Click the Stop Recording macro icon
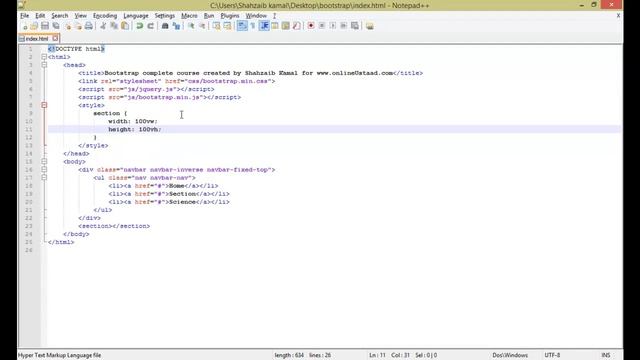 (x=322, y=26)
